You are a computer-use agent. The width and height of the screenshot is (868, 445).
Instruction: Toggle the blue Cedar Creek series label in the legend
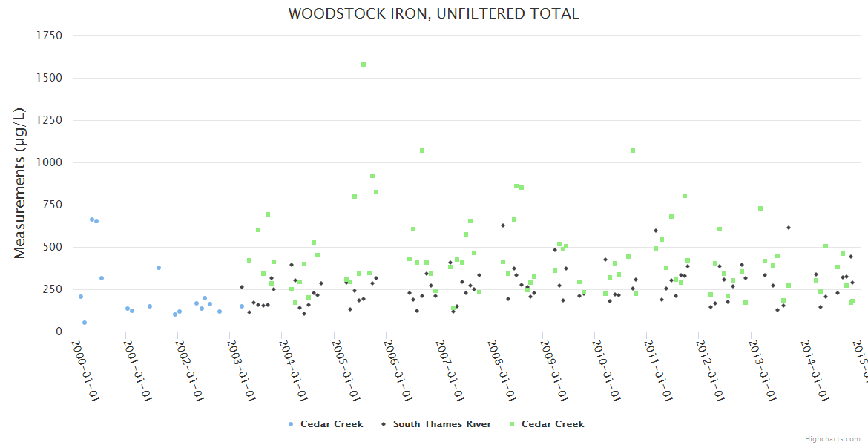[331, 424]
